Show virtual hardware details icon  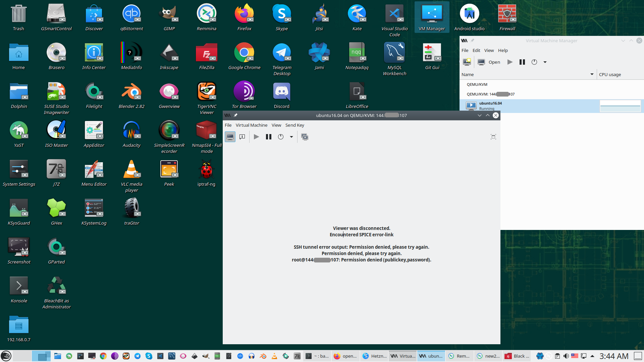(x=242, y=137)
